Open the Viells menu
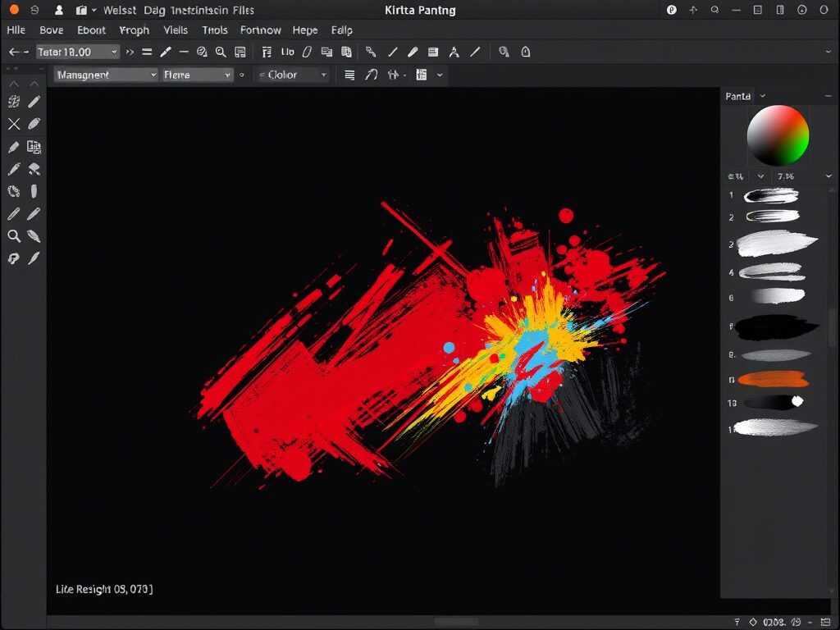 (176, 30)
